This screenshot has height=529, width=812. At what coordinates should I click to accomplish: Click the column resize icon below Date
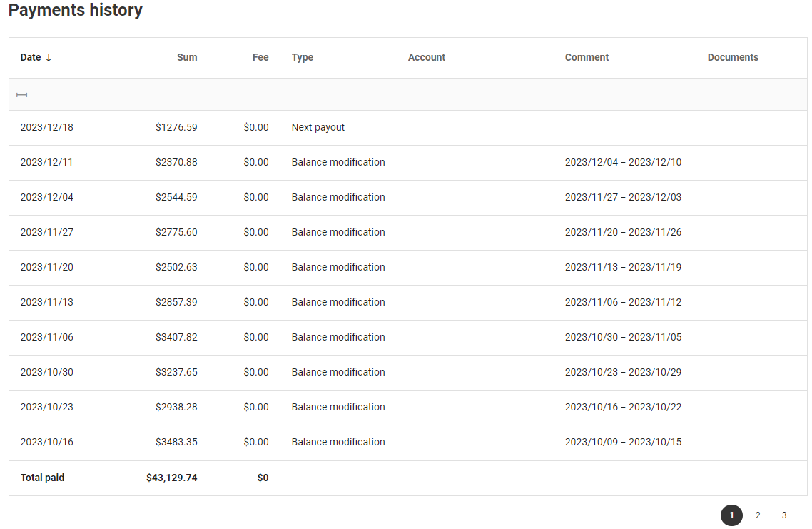pyautogui.click(x=21, y=95)
